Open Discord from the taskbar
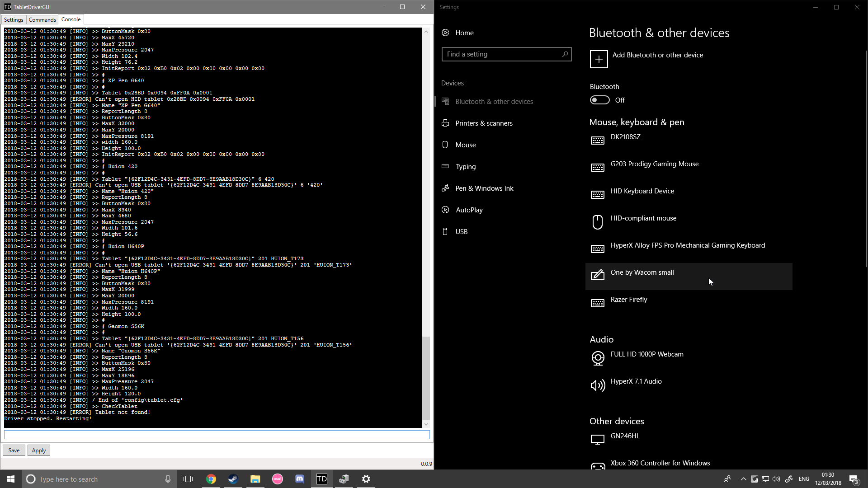 (x=299, y=479)
